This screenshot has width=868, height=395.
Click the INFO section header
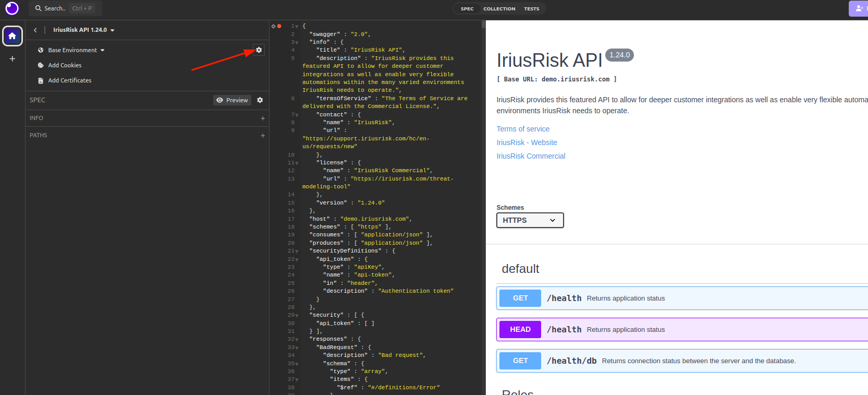(x=147, y=118)
